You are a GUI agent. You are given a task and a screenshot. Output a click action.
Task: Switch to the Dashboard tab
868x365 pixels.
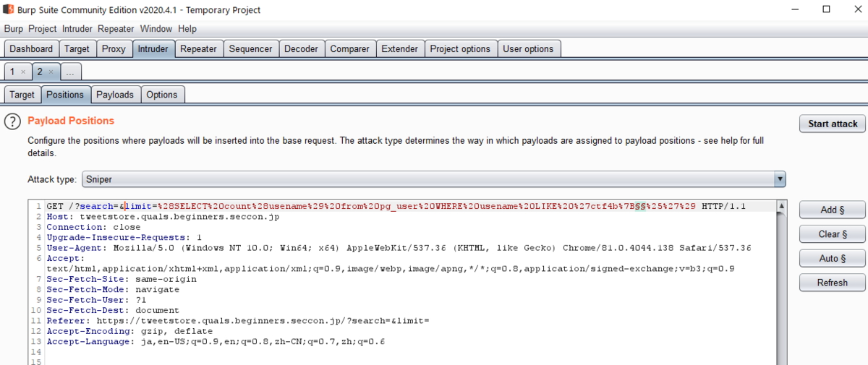pos(31,49)
